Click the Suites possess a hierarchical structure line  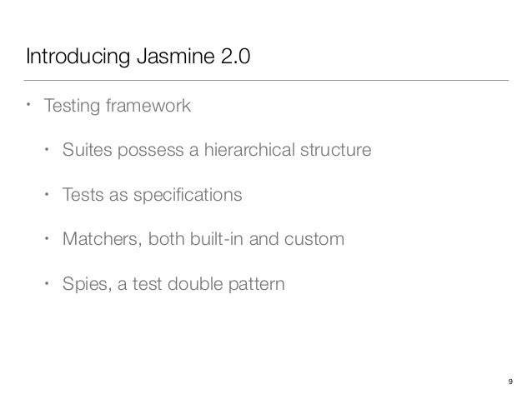[x=217, y=150]
